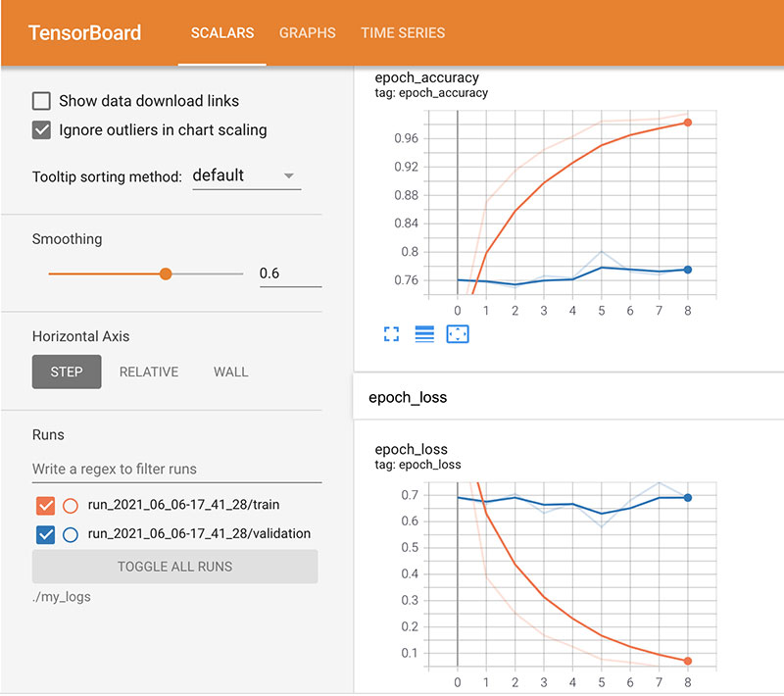Uncheck the validation run checkbox
This screenshot has width=784, height=696.
tap(44, 534)
